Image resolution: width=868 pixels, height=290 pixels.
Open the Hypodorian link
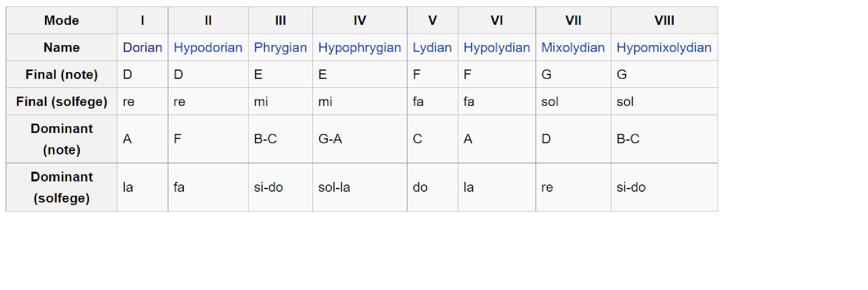coord(208,47)
